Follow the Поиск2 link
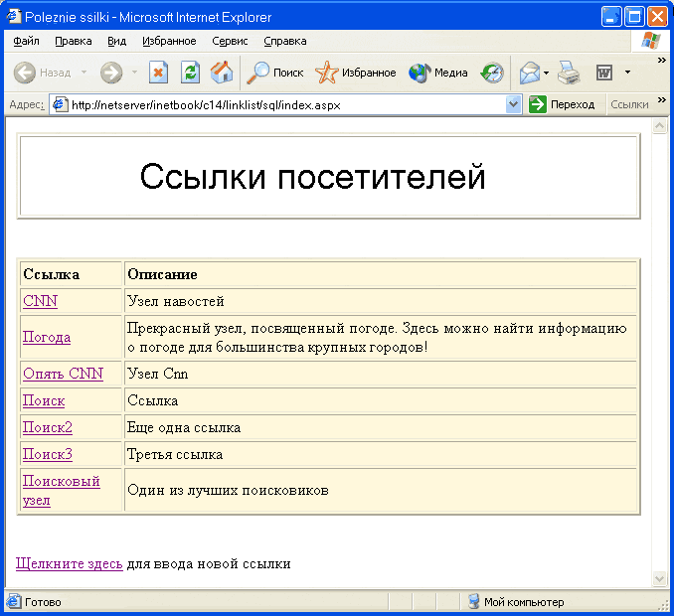 pyautogui.click(x=48, y=427)
